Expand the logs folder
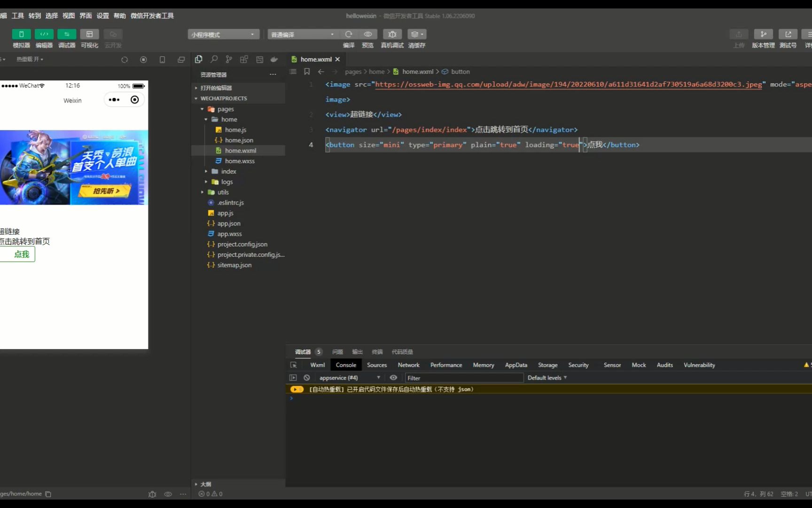812x508 pixels. pyautogui.click(x=238, y=182)
